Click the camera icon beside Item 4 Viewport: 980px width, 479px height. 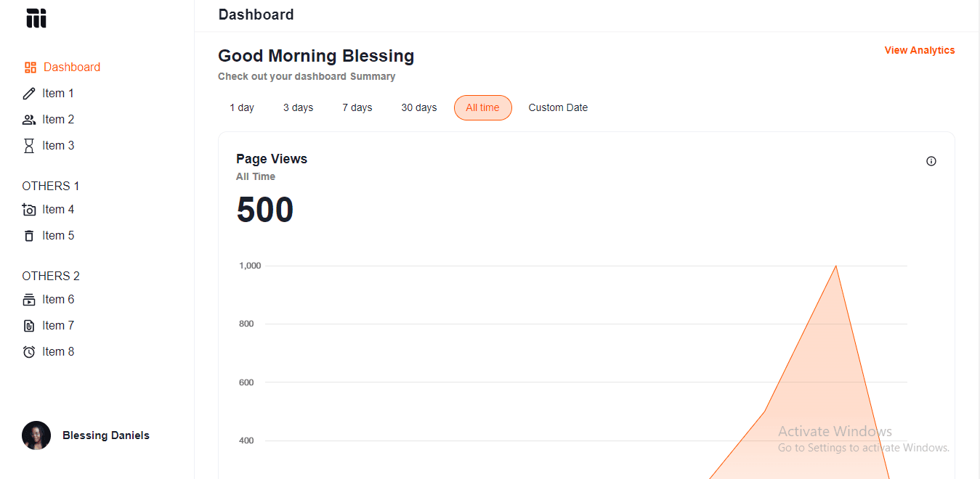(29, 210)
